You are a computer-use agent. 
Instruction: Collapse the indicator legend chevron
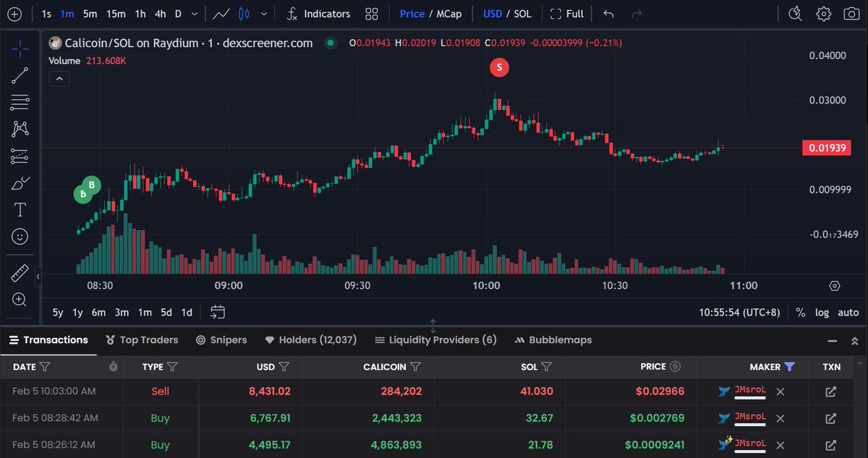[59, 79]
